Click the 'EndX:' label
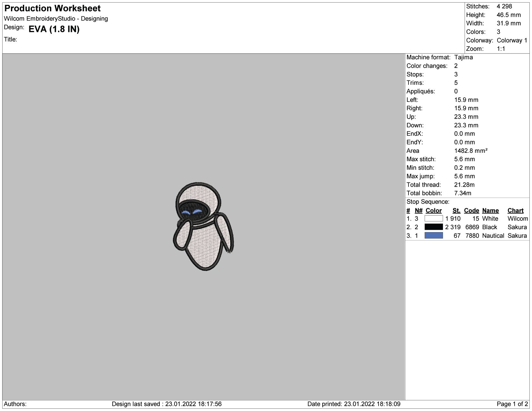The image size is (532, 411). point(415,134)
